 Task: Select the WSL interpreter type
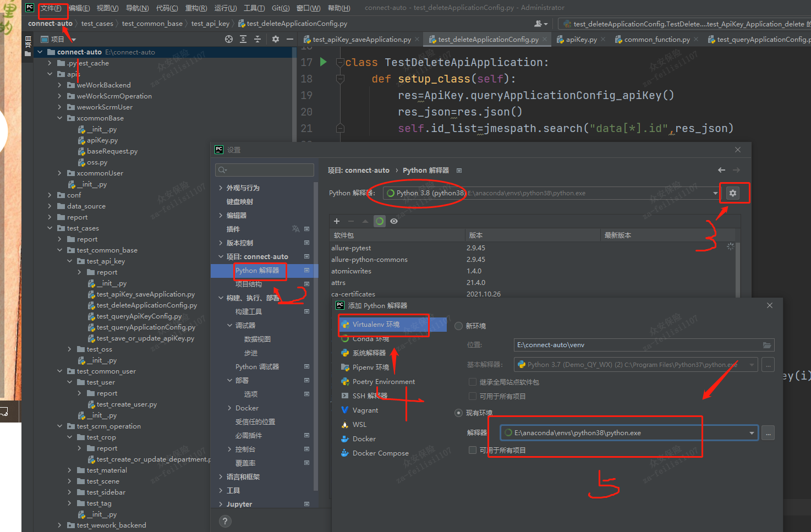[x=359, y=424]
